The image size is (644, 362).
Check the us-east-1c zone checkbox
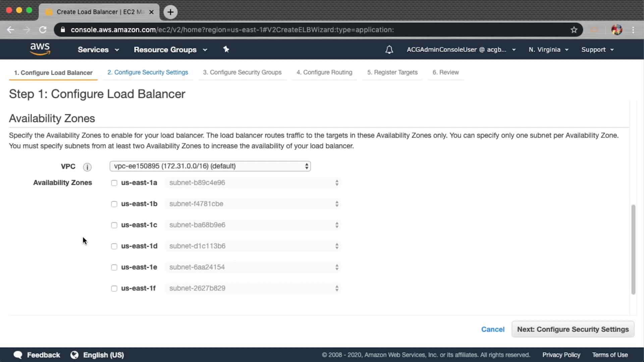click(114, 225)
